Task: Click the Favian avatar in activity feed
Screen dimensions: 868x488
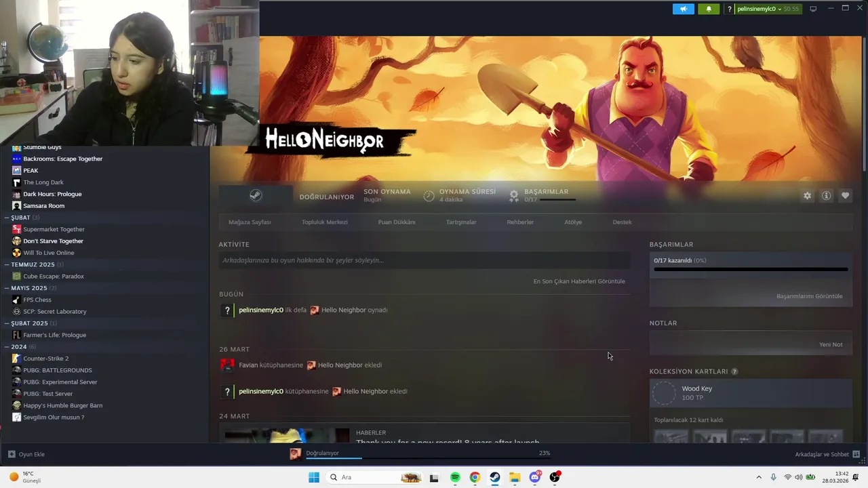Action: 227,365
